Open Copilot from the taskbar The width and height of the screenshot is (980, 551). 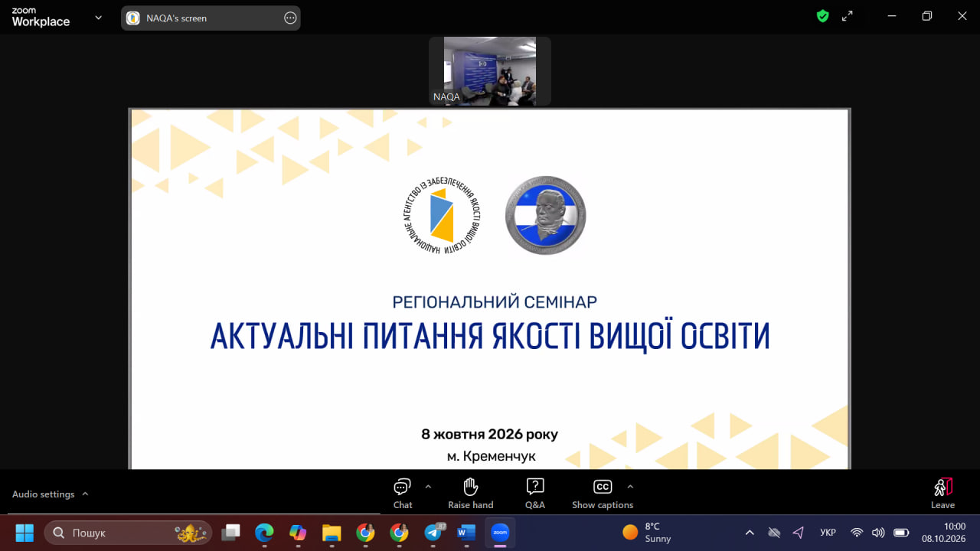(x=298, y=533)
